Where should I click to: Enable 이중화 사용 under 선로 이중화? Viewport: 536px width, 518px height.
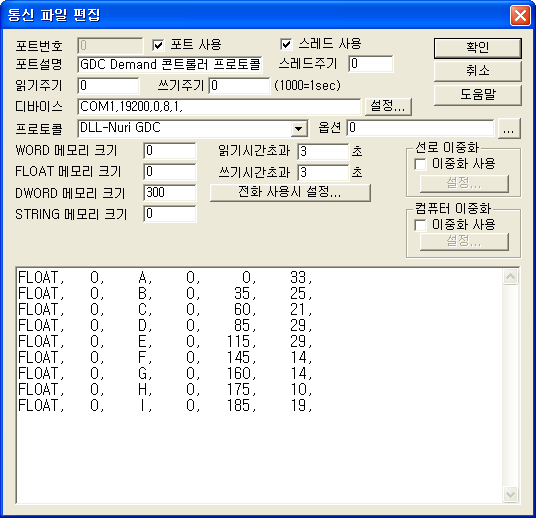pyautogui.click(x=420, y=164)
